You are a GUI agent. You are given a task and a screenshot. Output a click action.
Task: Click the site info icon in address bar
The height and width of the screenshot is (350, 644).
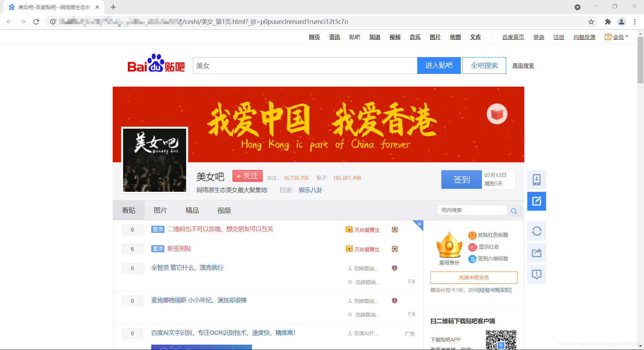point(53,22)
